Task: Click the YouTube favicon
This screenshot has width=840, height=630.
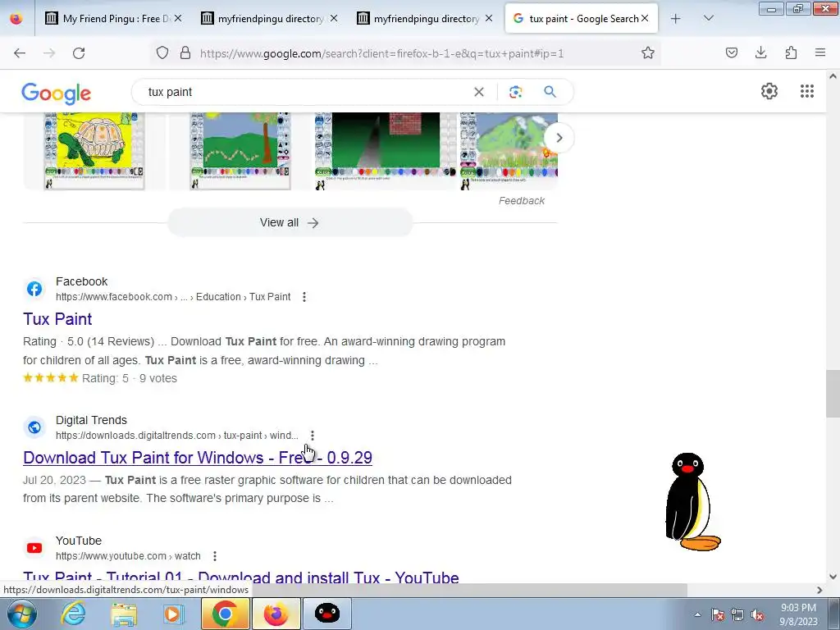Action: (x=34, y=548)
